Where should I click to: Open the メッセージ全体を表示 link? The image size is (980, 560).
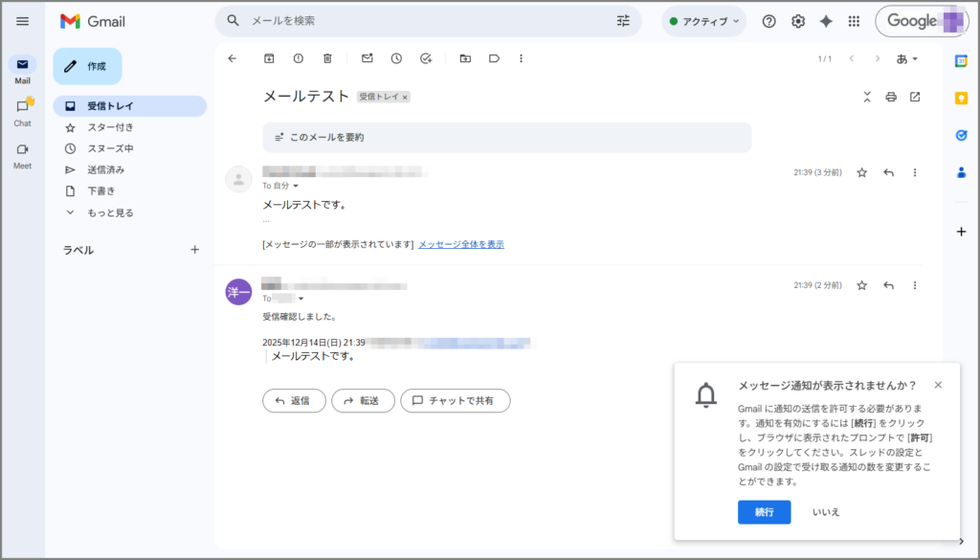point(461,244)
